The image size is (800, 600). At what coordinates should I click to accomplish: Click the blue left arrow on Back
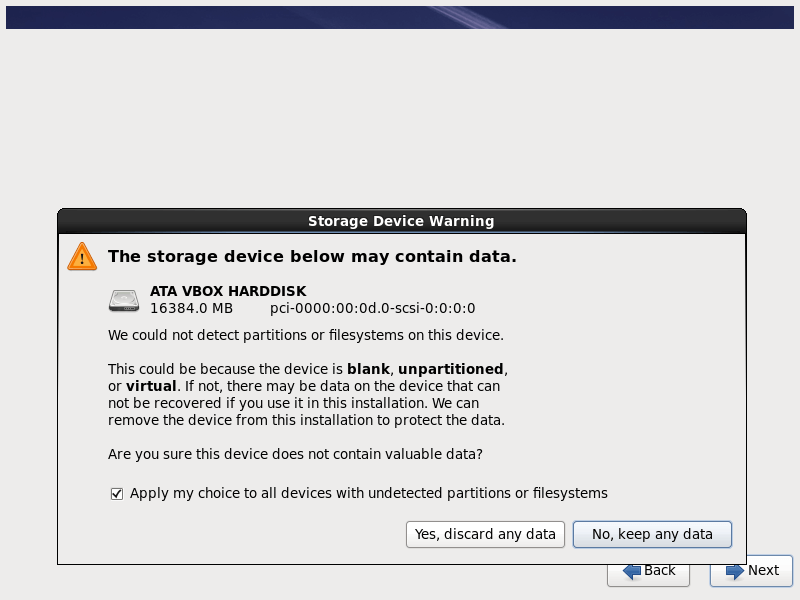coord(631,571)
